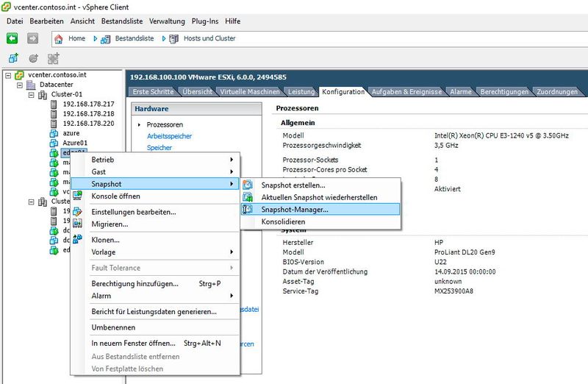
Task: Collapse the second cluster tree node
Action: (x=31, y=202)
